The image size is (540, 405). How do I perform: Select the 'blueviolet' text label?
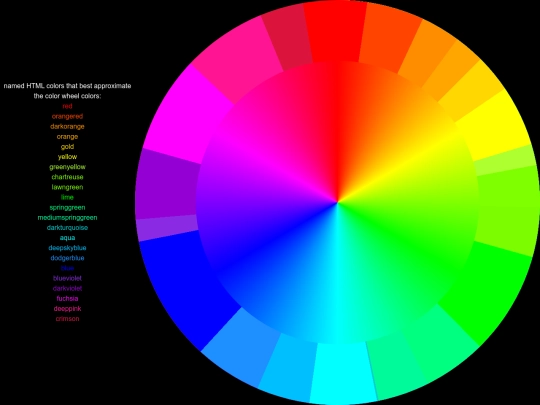click(68, 278)
